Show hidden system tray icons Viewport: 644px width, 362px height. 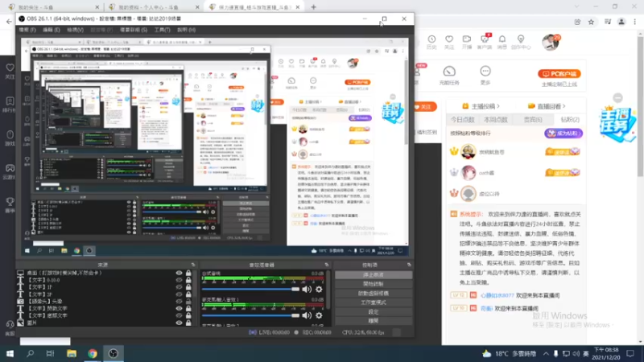[x=546, y=353]
